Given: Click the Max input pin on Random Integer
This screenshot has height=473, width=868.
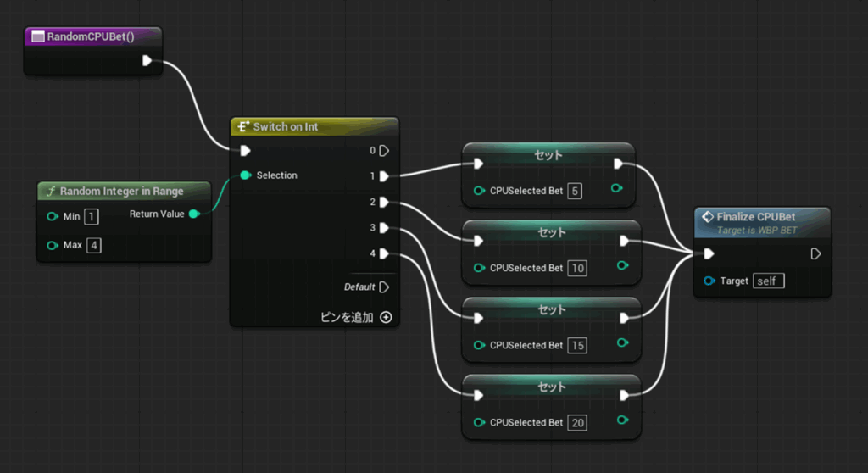Looking at the screenshot, I should point(53,246).
